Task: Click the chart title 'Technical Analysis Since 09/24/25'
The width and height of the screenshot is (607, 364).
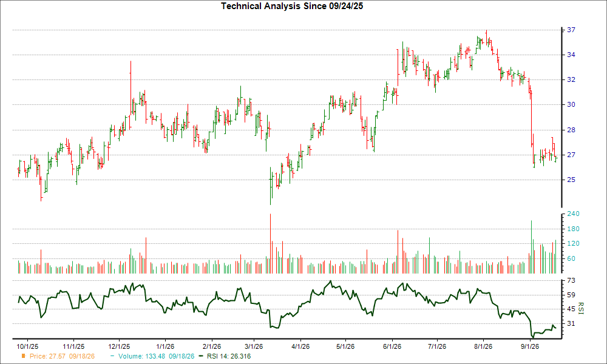Action: 292,6
